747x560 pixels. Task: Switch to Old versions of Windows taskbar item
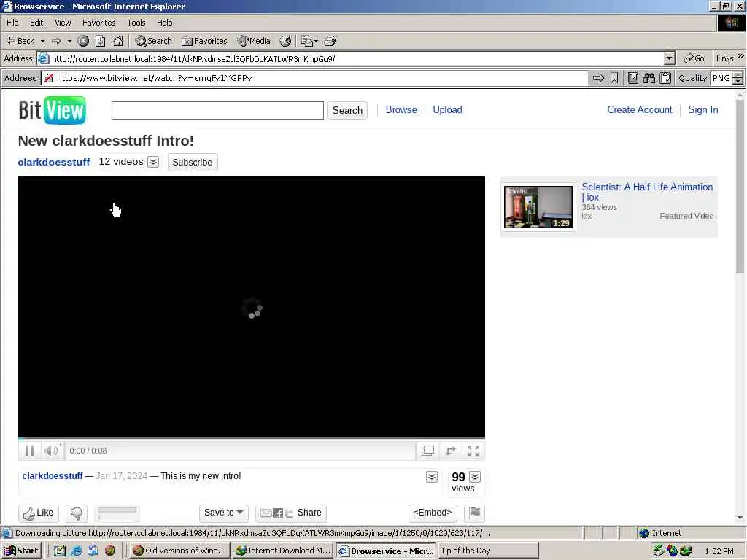coord(179,551)
